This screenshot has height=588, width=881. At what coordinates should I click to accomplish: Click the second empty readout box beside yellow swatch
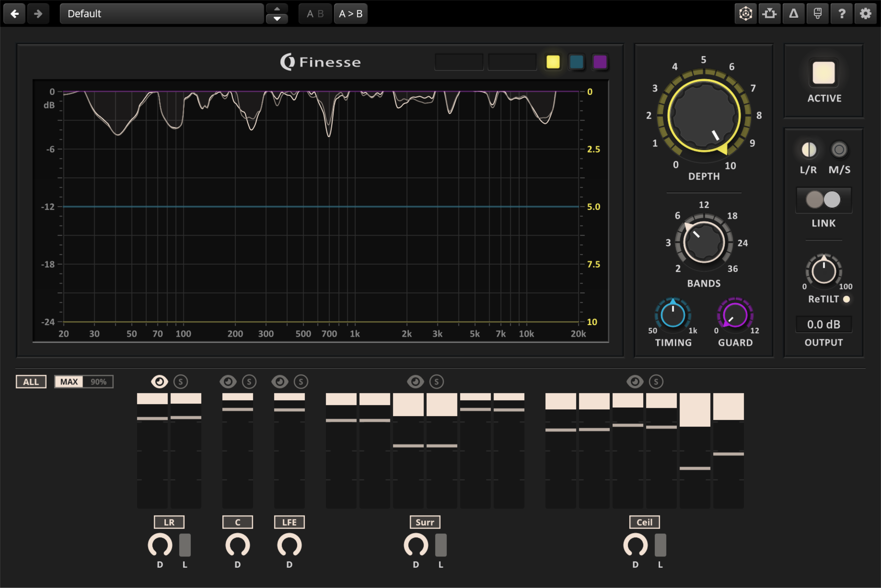(x=512, y=62)
